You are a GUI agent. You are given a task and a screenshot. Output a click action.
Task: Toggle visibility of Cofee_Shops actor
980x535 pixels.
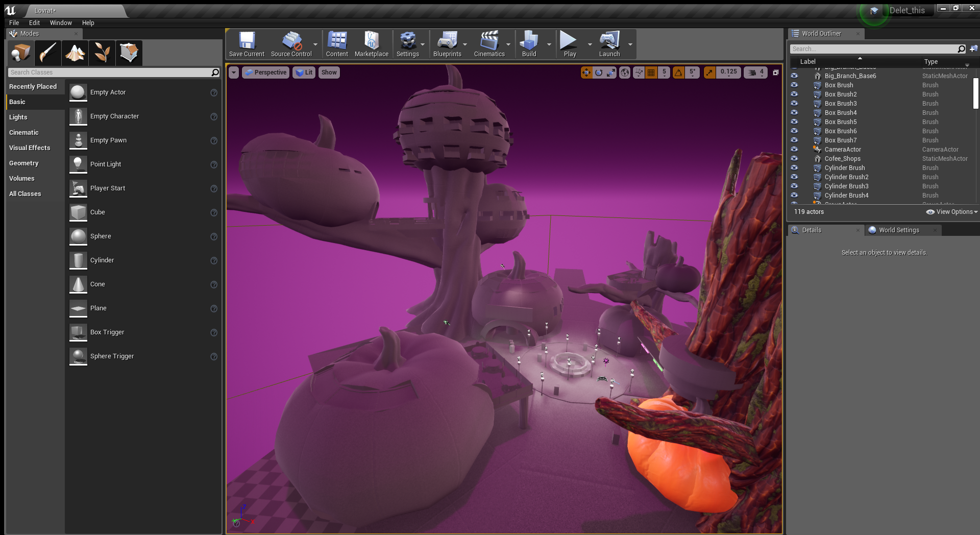point(794,159)
